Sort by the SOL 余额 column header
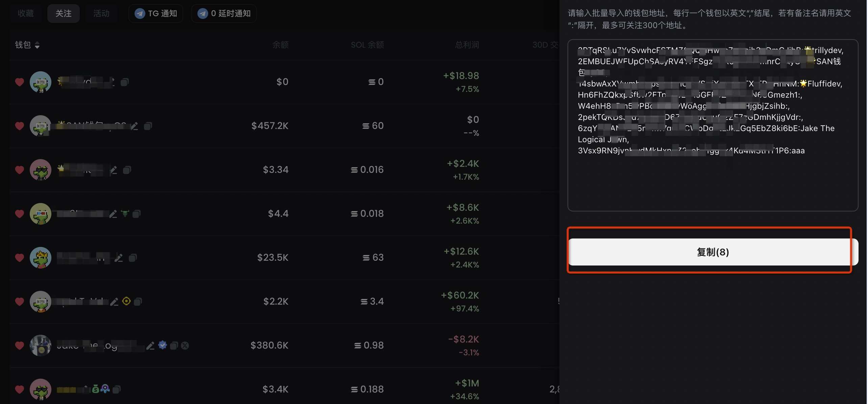Screen dimensions: 868x404 367,45
